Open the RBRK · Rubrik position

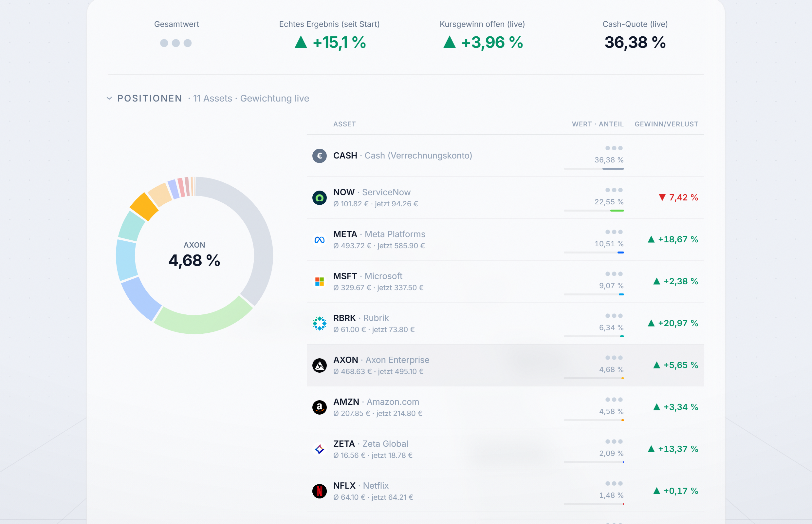point(505,323)
